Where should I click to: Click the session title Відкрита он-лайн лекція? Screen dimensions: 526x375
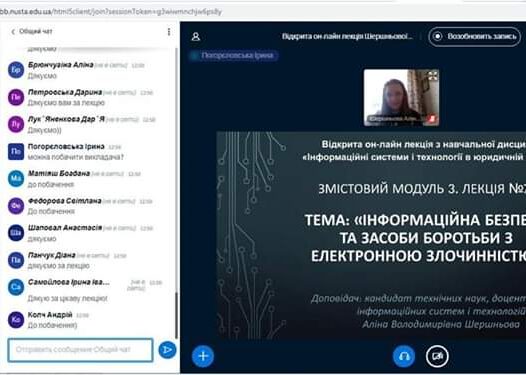(x=348, y=36)
